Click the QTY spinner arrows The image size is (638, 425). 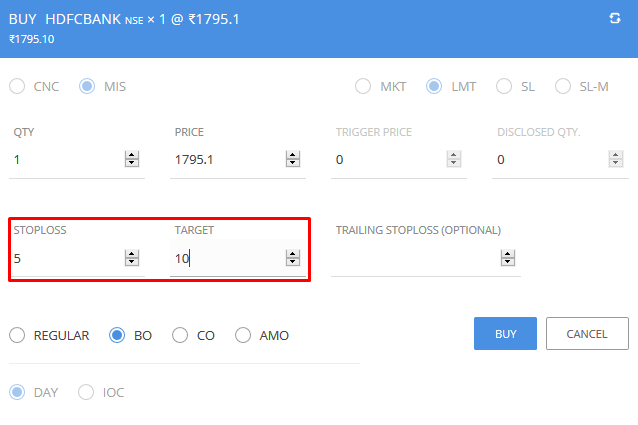tap(131, 159)
